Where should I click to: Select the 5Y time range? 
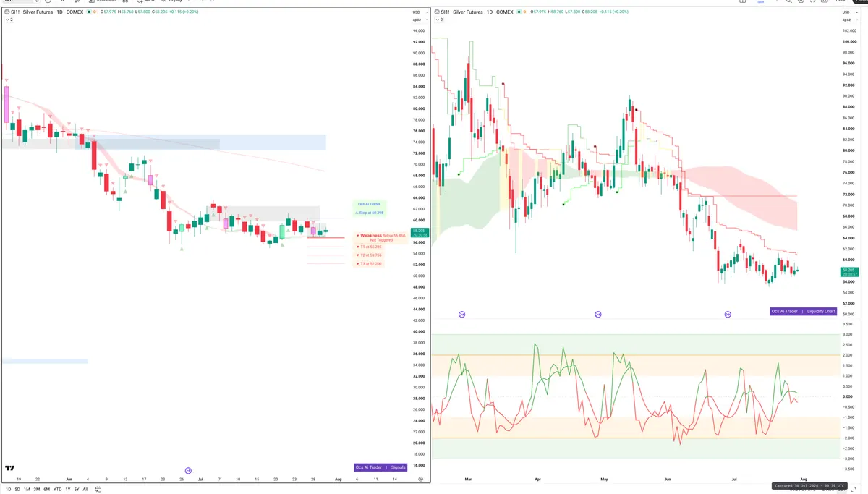pyautogui.click(x=77, y=490)
